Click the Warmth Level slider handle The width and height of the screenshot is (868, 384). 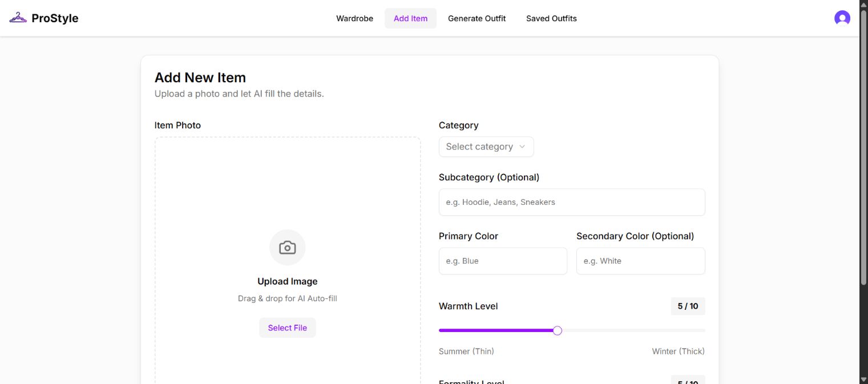[558, 330]
